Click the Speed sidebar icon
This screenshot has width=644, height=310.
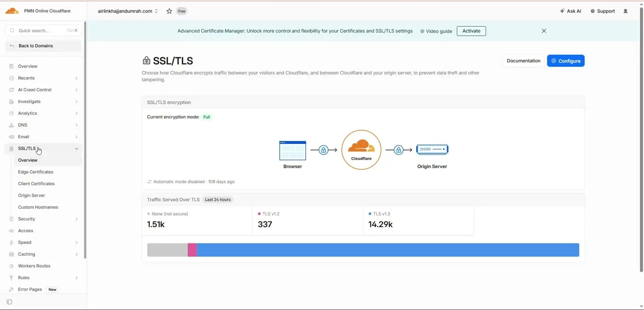tap(12, 243)
